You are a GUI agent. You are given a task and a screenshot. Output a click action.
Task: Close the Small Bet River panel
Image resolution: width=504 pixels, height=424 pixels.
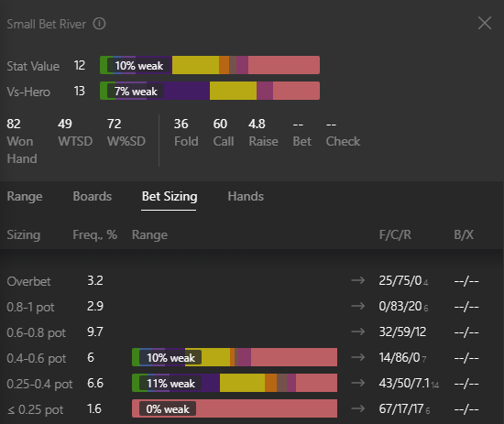485,23
